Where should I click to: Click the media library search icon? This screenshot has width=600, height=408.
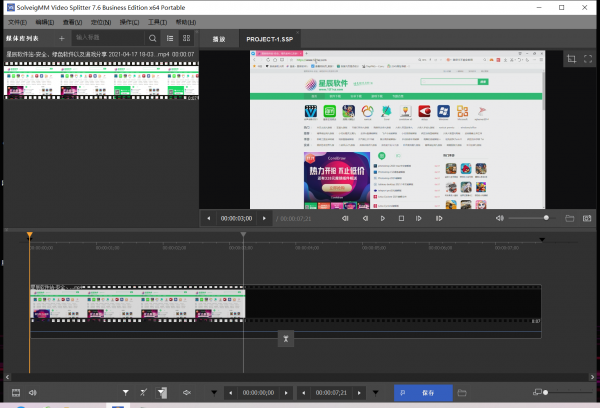(x=152, y=38)
